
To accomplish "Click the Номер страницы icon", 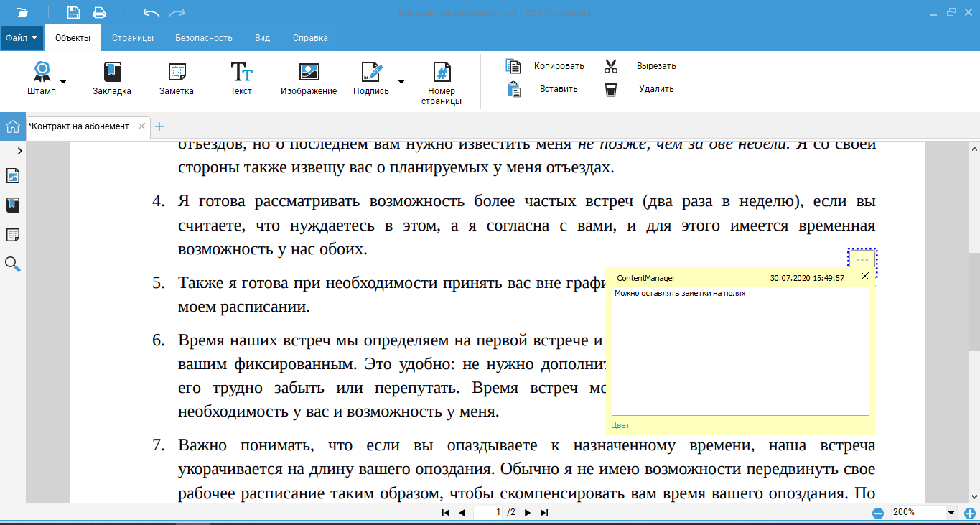I will point(442,72).
